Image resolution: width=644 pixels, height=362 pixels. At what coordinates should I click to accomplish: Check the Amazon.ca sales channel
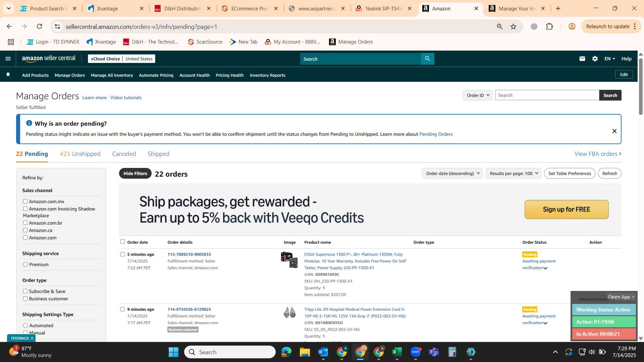coord(25,230)
